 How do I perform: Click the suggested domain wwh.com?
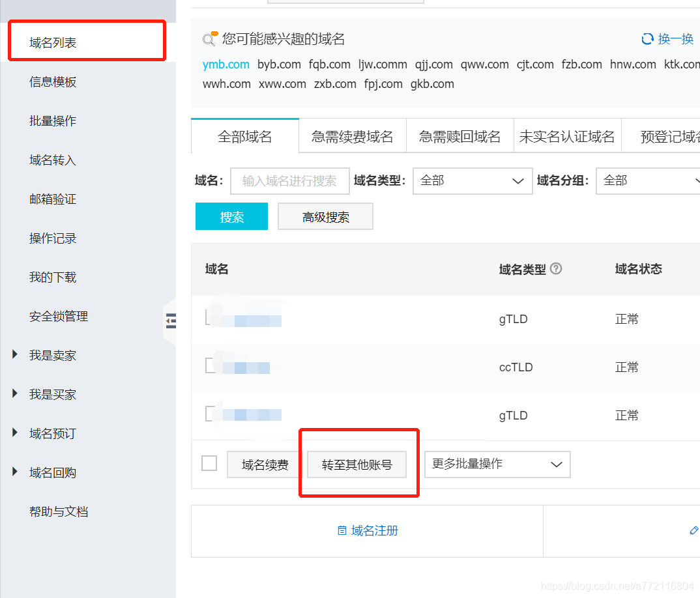(x=227, y=84)
